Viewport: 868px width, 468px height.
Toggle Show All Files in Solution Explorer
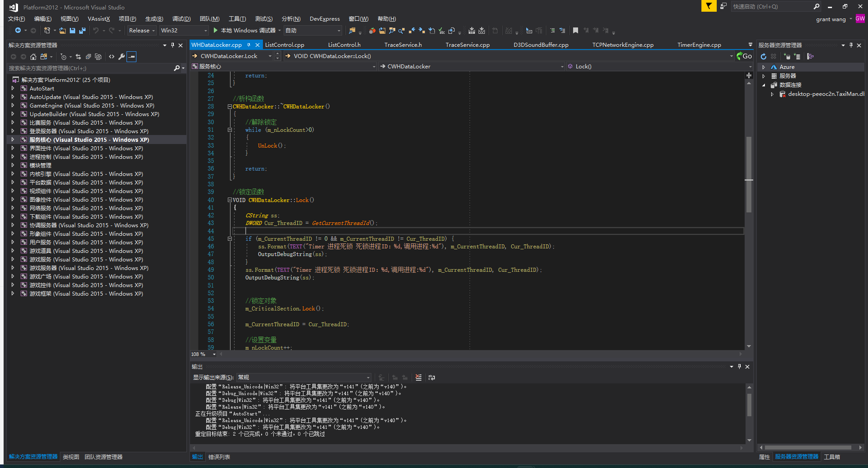click(98, 57)
